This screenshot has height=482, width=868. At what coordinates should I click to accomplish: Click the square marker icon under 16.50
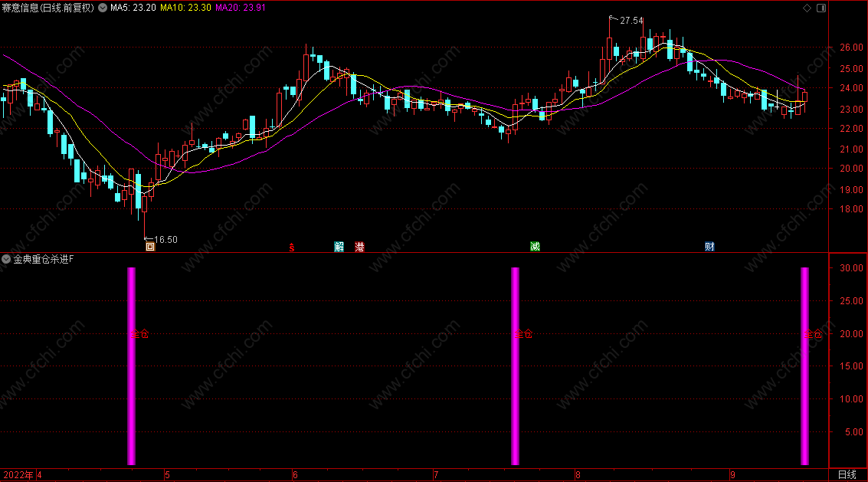[150, 247]
